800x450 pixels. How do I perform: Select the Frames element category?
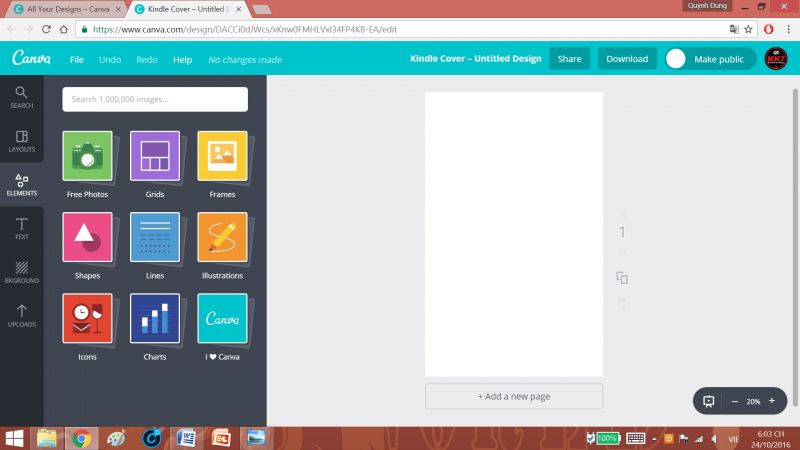pyautogui.click(x=222, y=156)
